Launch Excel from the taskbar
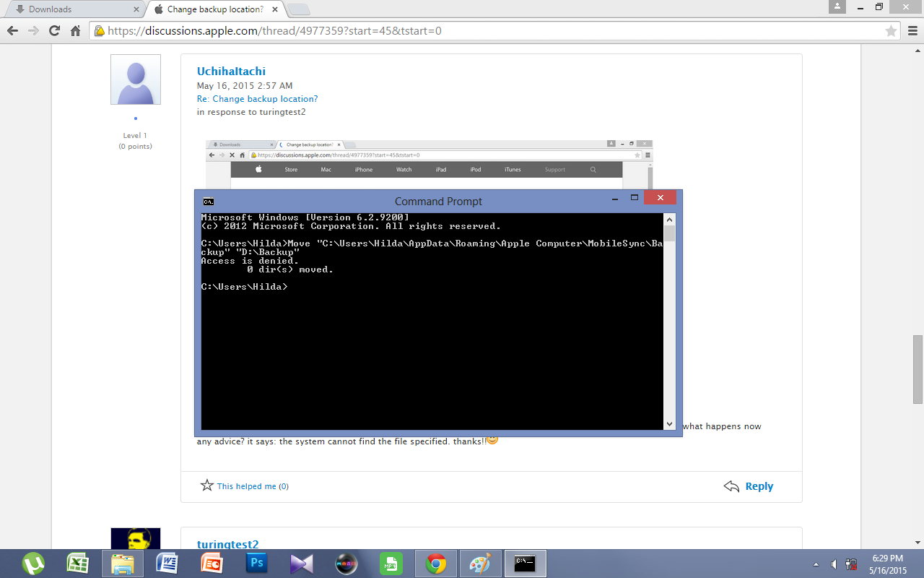 [x=78, y=564]
